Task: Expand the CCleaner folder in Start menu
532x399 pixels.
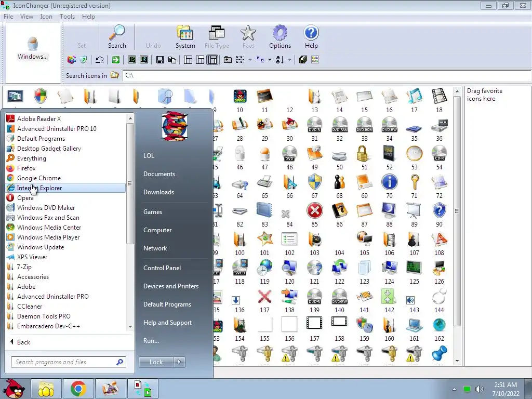Action: coord(30,307)
